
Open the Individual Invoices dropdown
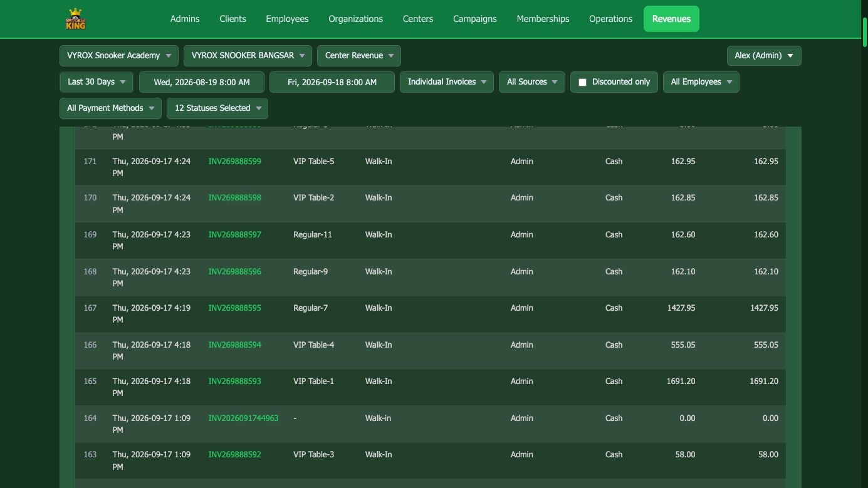point(447,82)
